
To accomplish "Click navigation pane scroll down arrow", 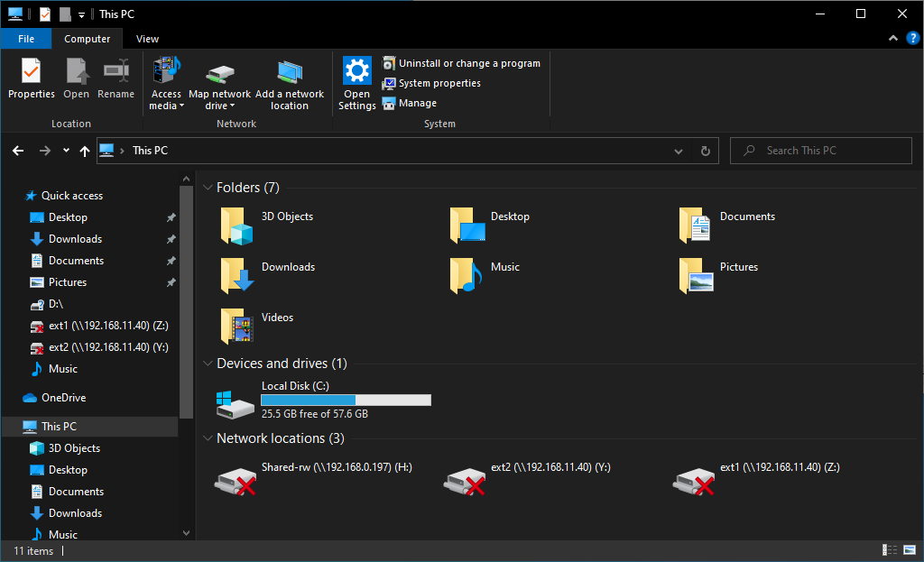I will 186,533.
